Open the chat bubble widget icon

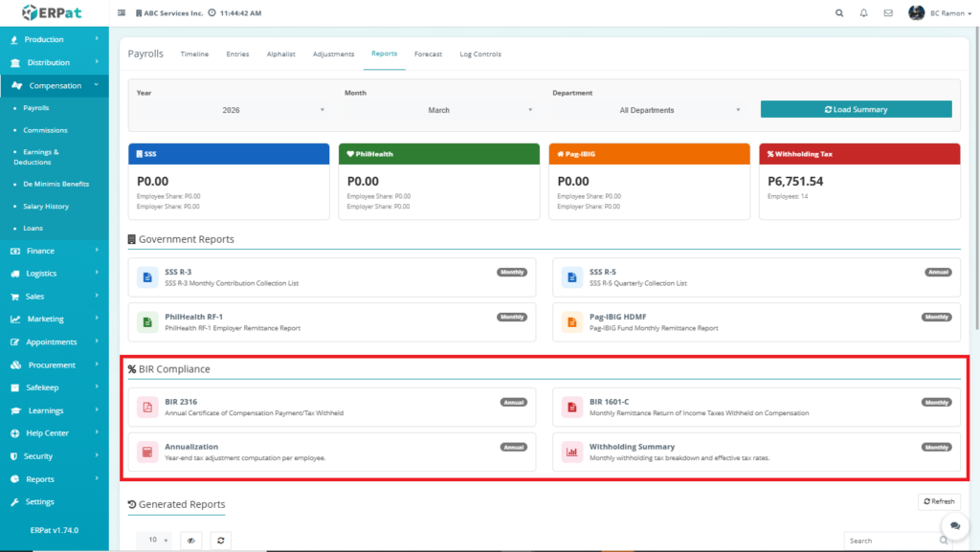(x=954, y=526)
